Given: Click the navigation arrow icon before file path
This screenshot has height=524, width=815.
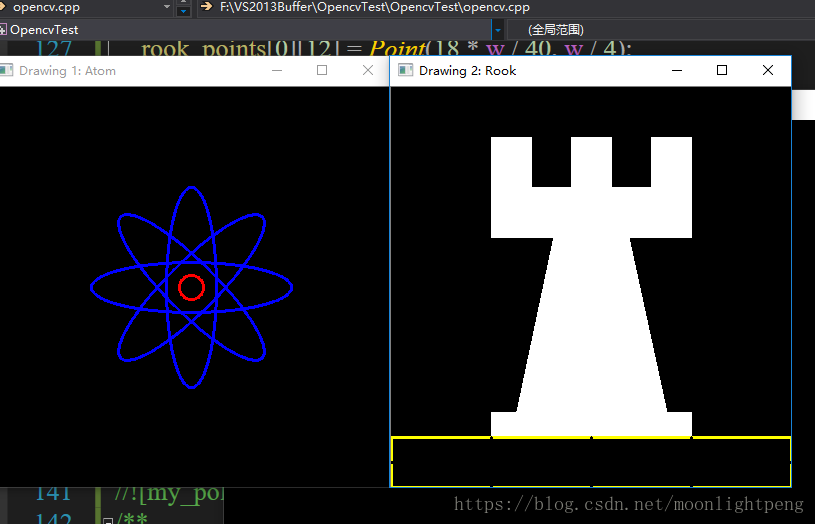Looking at the screenshot, I should pyautogui.click(x=207, y=7).
